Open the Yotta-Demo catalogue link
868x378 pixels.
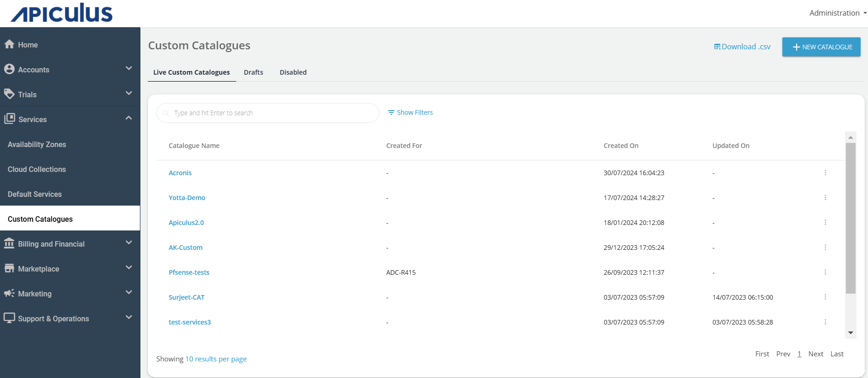click(187, 198)
